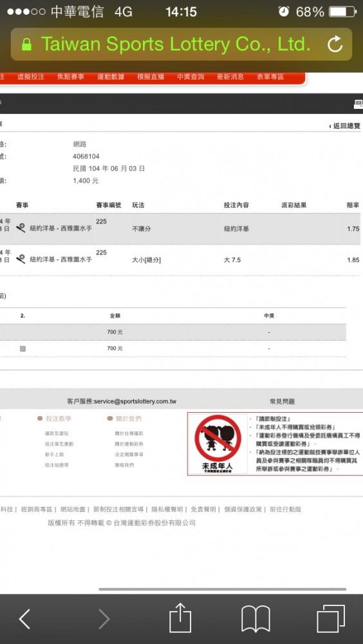Open the 隱私權聲明 footer link

[167, 509]
